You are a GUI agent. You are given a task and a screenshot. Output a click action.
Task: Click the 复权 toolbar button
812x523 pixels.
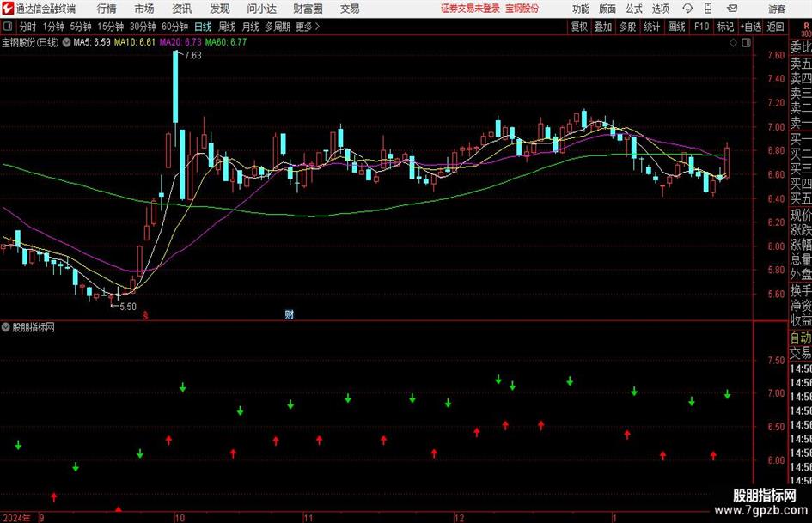click(579, 27)
